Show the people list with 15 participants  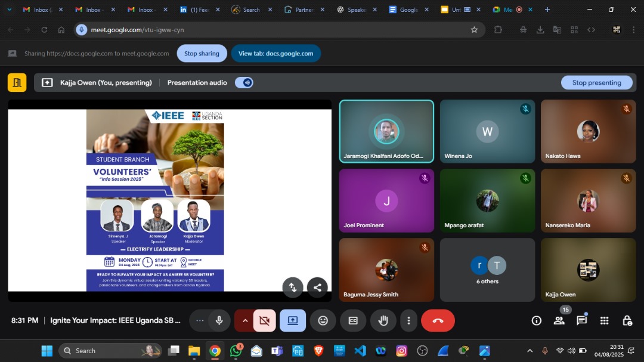point(559,320)
